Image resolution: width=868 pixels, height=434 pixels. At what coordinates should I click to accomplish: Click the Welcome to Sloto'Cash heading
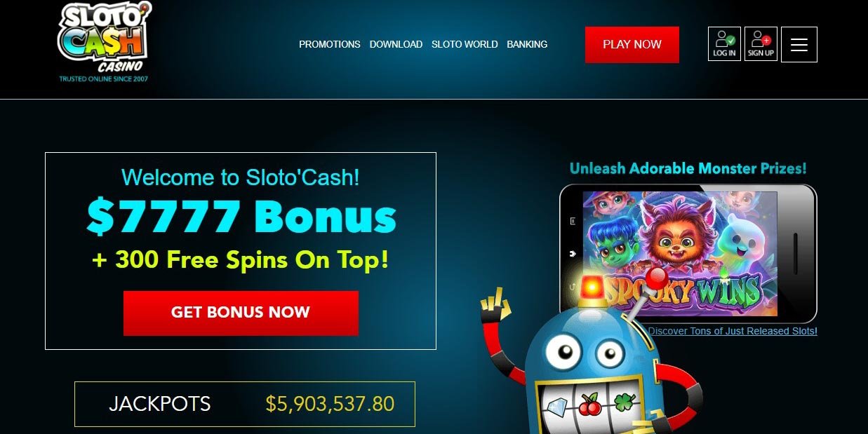(241, 177)
